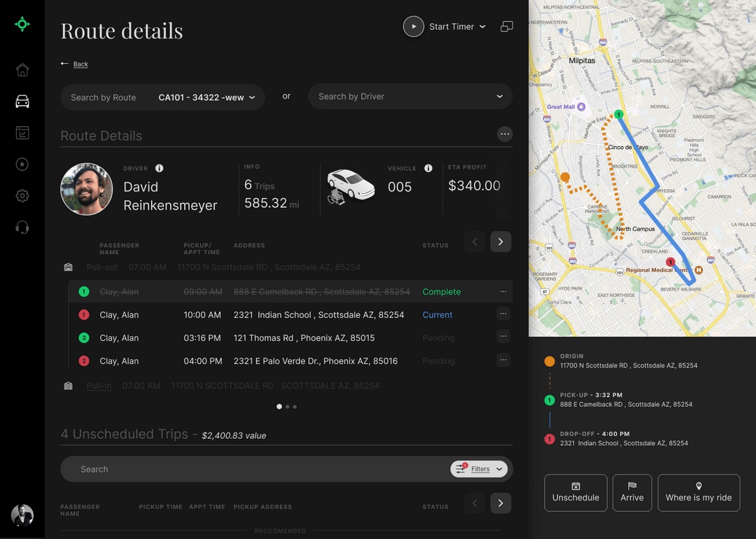Open overflow options for the 03:16 PM pending stop
The height and width of the screenshot is (539, 756).
(503, 337)
